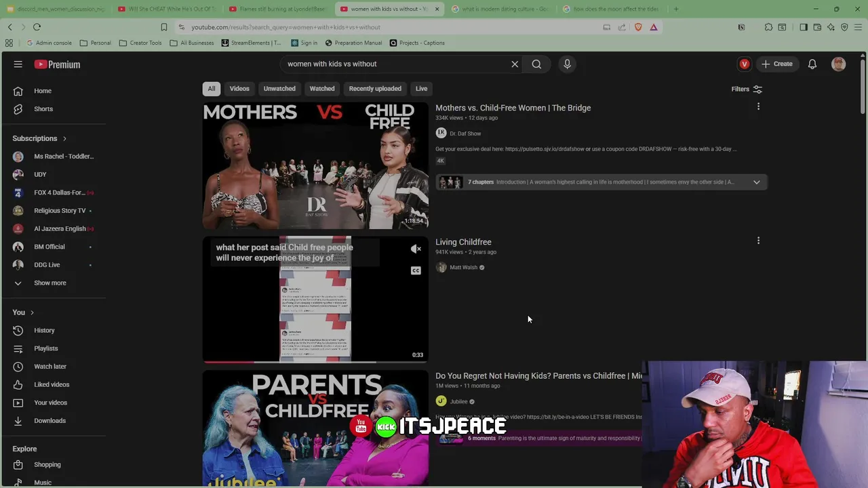Open Brave Wallet icon in toolbar

pos(817,27)
